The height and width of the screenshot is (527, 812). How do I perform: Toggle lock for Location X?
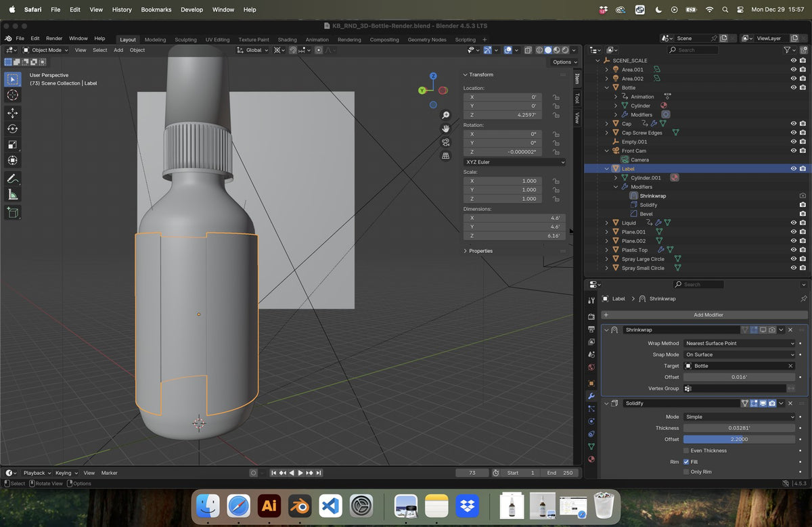tap(556, 97)
